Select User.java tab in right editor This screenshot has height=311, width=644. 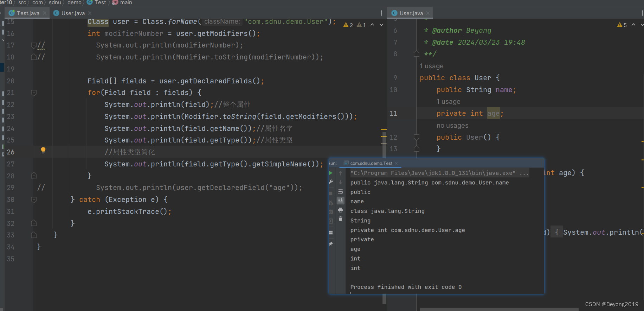(x=411, y=13)
